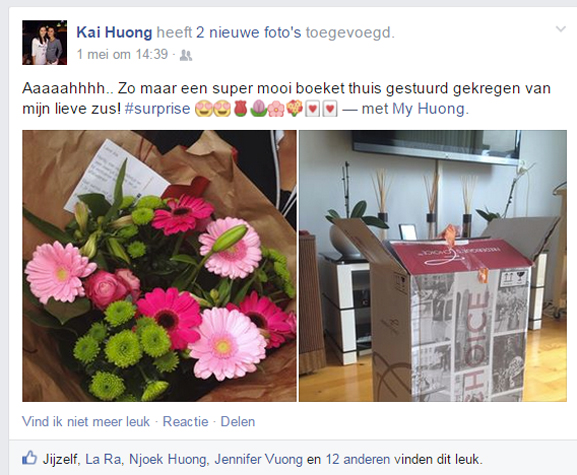Open the cardboard box photo
Image resolution: width=577 pixels, height=475 pixels.
433,266
